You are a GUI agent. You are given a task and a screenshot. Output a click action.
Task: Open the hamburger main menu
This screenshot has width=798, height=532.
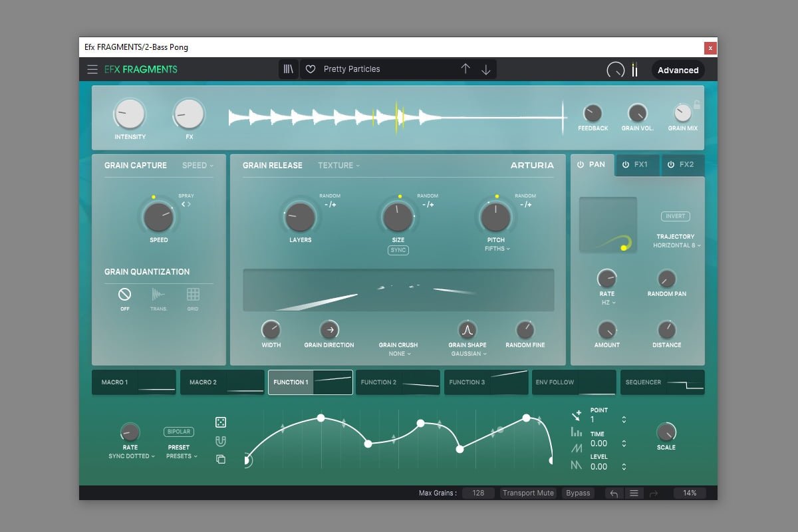coord(92,69)
